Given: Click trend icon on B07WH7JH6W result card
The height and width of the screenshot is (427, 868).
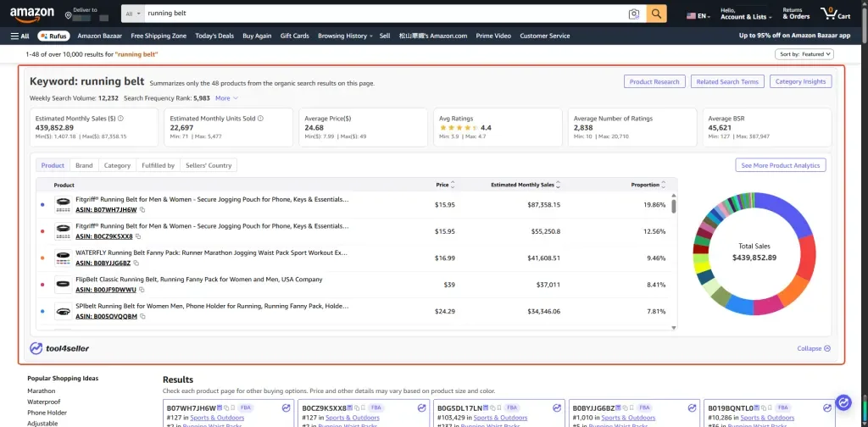Looking at the screenshot, I should 287,408.
